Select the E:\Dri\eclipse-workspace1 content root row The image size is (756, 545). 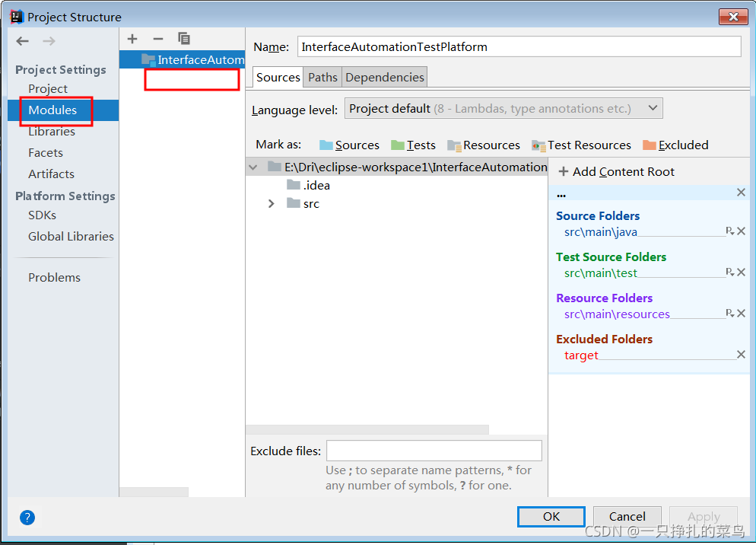[x=397, y=167]
